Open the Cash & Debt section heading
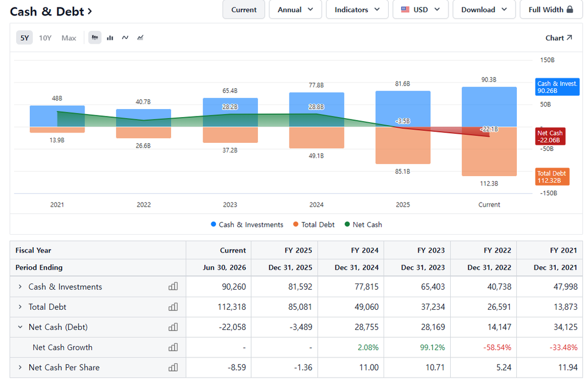Viewport: 588px width, 381px height. coord(51,11)
